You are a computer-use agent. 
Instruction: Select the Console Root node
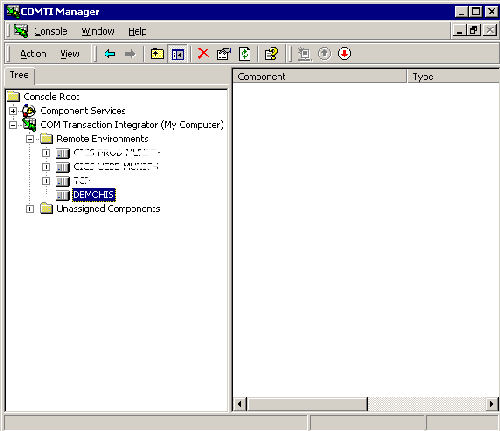51,97
